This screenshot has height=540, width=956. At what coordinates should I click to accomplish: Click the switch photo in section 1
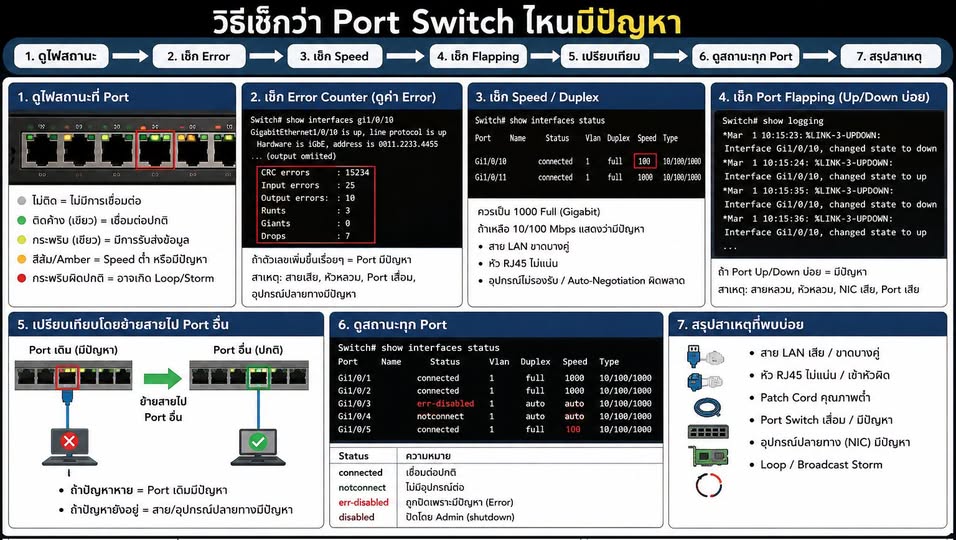tap(122, 149)
